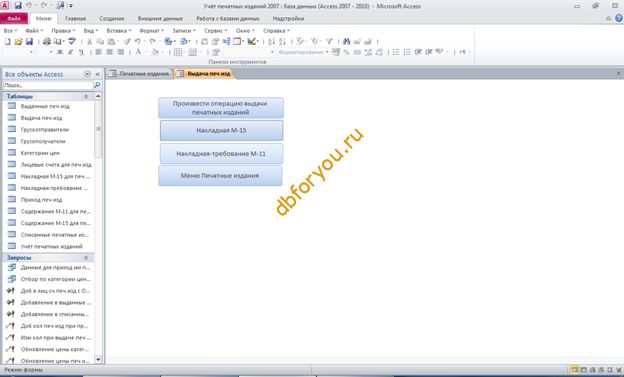Toggle Underline (Ч) formatting
Image resolution: width=624 pixels, height=377 pixels.
coord(81,52)
